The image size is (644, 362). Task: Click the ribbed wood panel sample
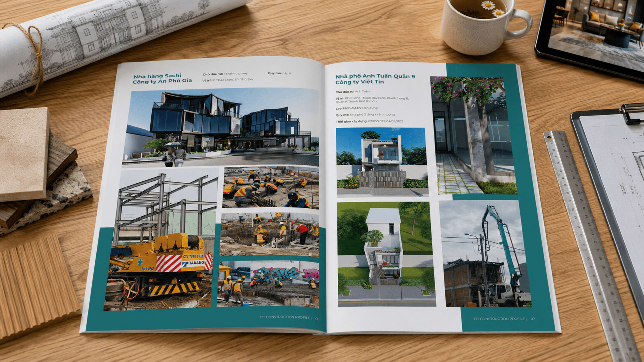(x=38, y=285)
